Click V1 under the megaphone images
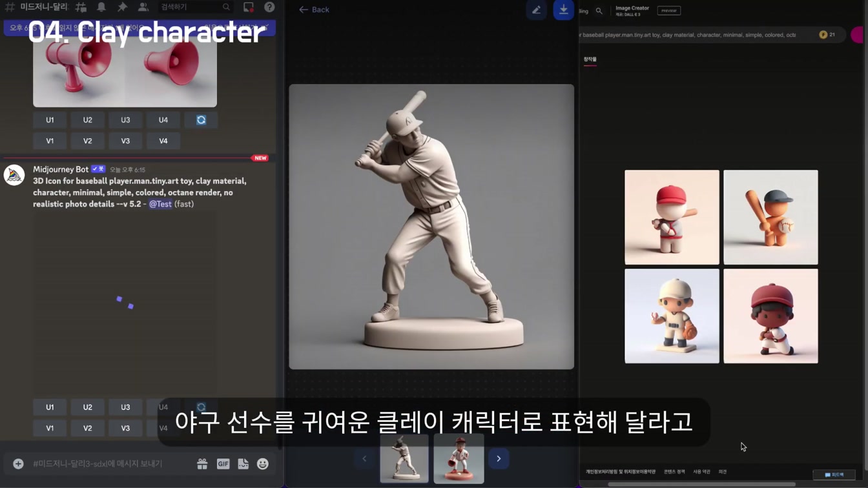This screenshot has height=488, width=868. 50,141
